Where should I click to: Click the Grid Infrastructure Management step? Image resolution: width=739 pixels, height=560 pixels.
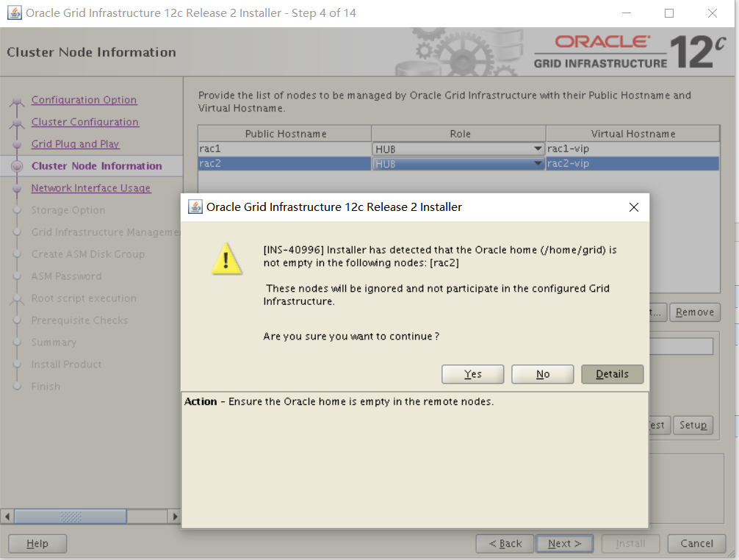[106, 232]
